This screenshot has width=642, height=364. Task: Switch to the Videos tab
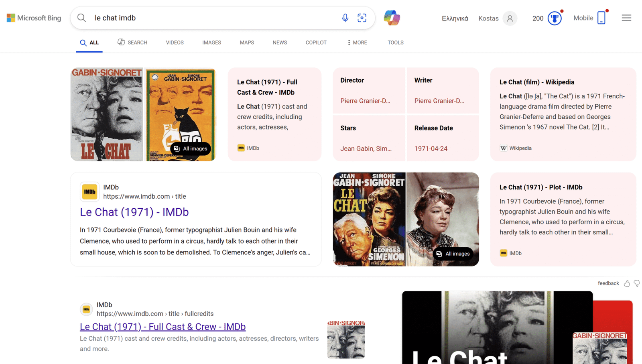click(175, 43)
